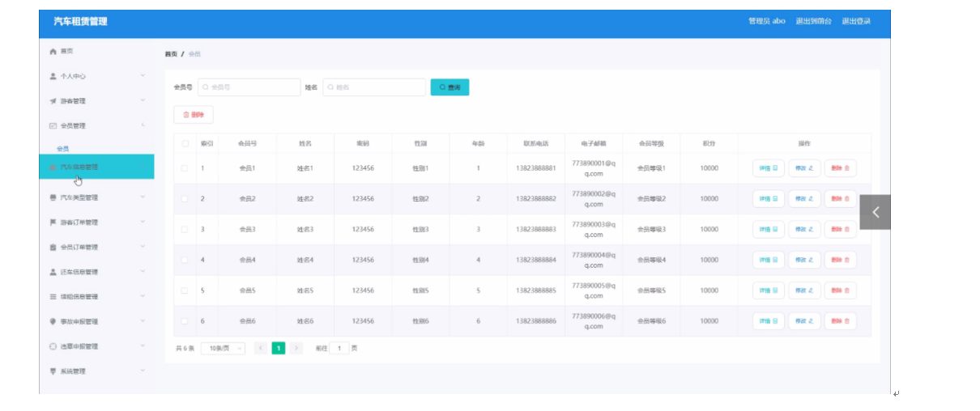The height and width of the screenshot is (411, 980).
Task: Select the 会员 submenu item in sidebar
Action: tap(62, 149)
